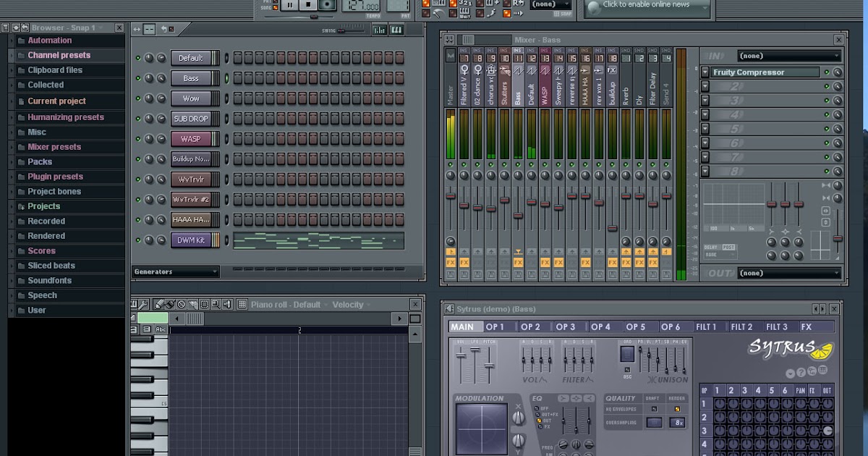Open the snap (none) dropdown in toolbar
This screenshot has height=456, width=868.
coord(551,4)
